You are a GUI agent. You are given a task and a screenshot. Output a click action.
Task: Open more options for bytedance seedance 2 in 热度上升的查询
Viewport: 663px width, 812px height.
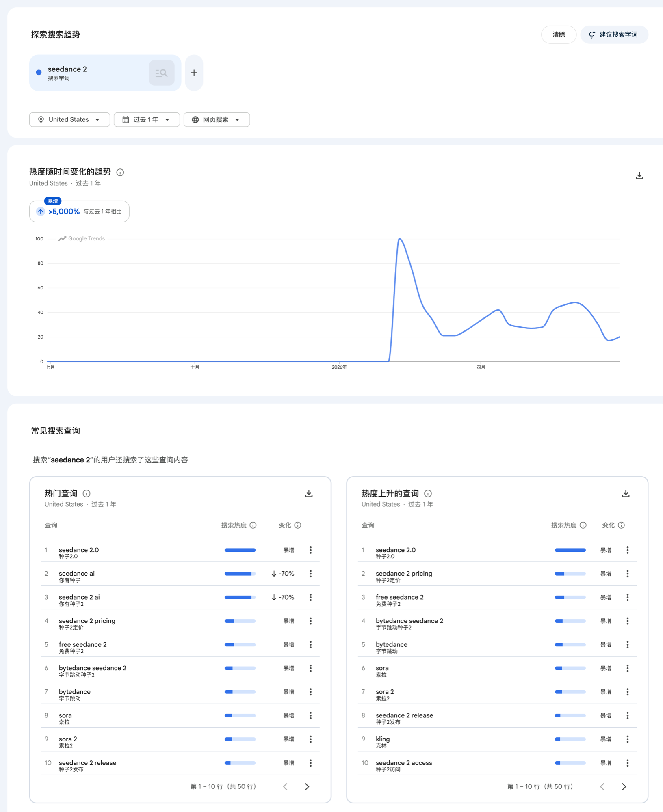628,621
